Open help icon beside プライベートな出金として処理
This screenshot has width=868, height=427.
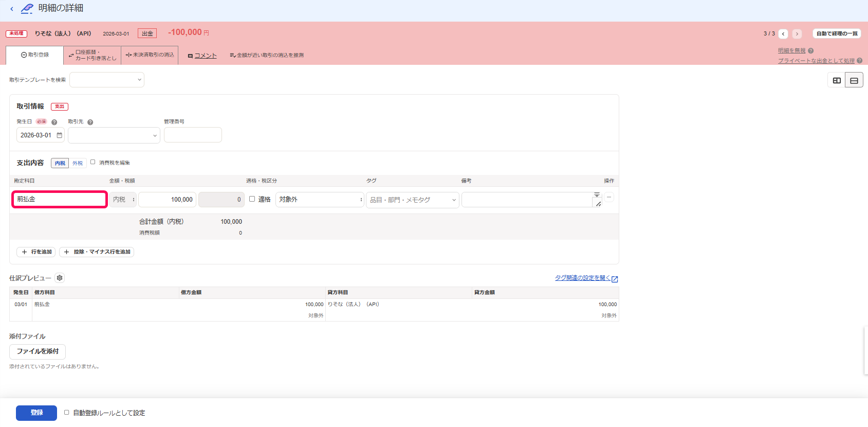(860, 61)
